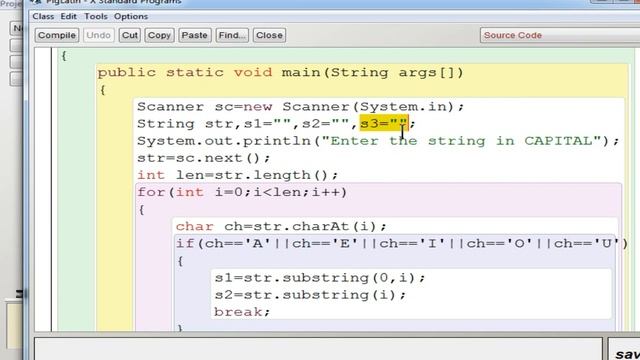The width and height of the screenshot is (640, 360).
Task: Open the Edit menu
Action: [69, 17]
